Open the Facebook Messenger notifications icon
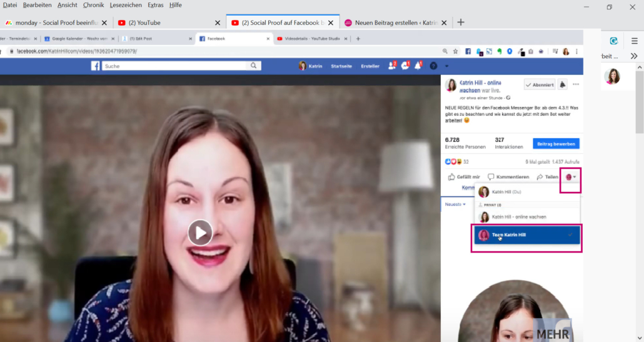The width and height of the screenshot is (644, 342). [405, 66]
